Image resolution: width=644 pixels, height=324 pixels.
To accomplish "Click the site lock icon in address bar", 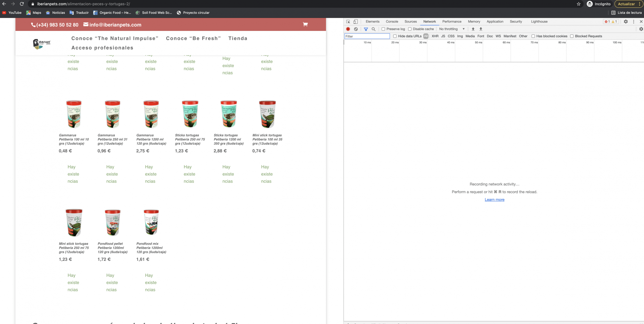I will (33, 4).
